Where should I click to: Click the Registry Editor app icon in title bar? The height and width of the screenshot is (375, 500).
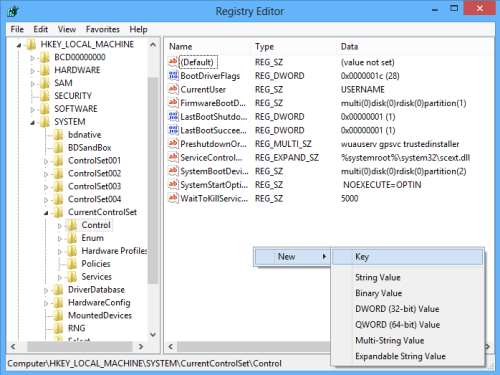pos(13,11)
